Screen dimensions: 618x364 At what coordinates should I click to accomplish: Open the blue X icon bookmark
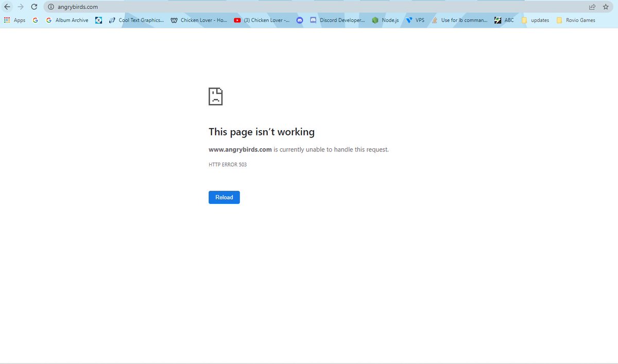(99, 20)
